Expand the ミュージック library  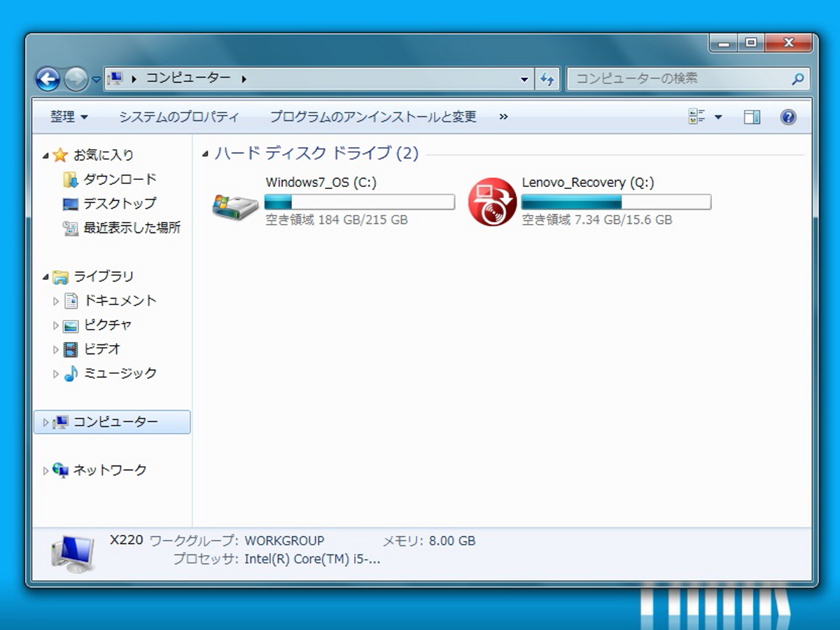[56, 374]
